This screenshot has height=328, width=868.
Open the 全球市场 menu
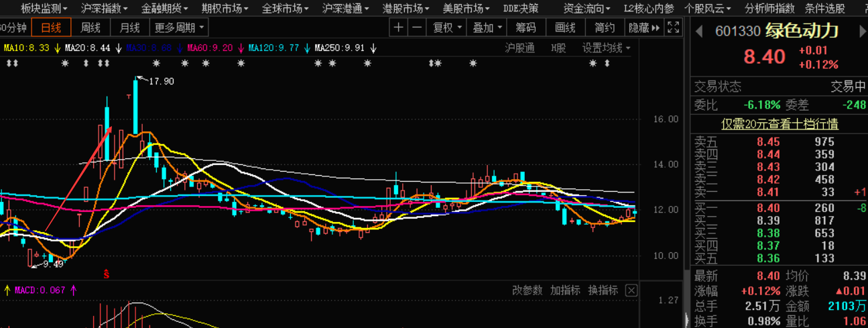pyautogui.click(x=285, y=8)
